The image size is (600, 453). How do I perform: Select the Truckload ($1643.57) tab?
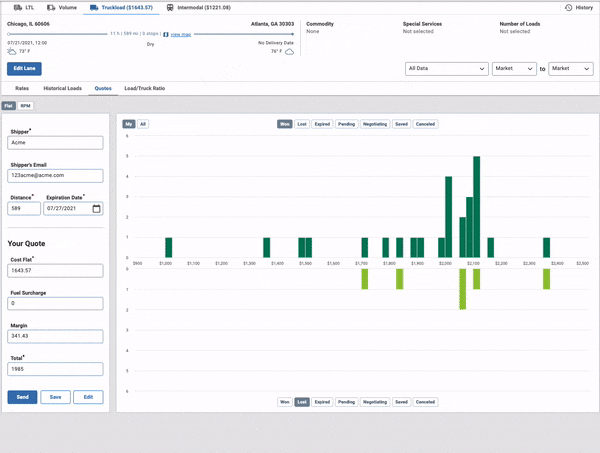pos(121,8)
